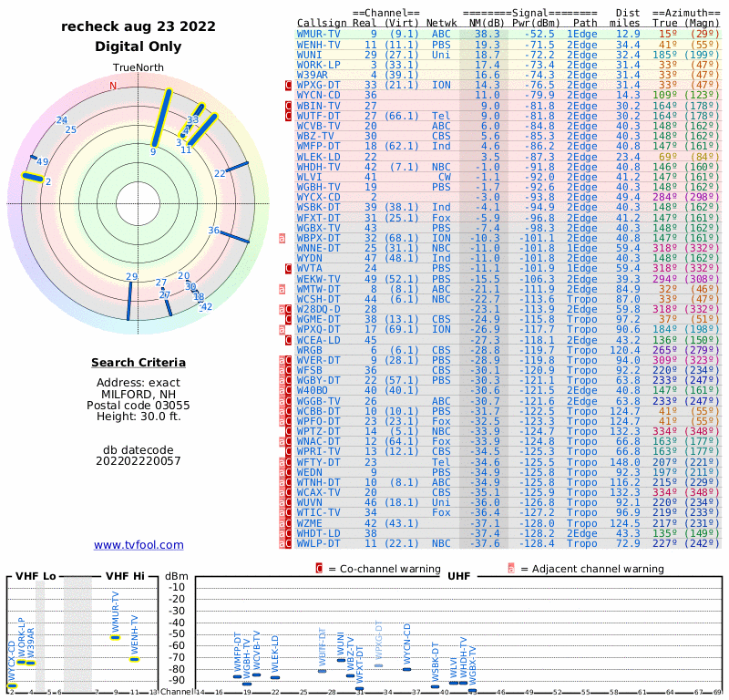Click the Callsign column header

pos(322,21)
